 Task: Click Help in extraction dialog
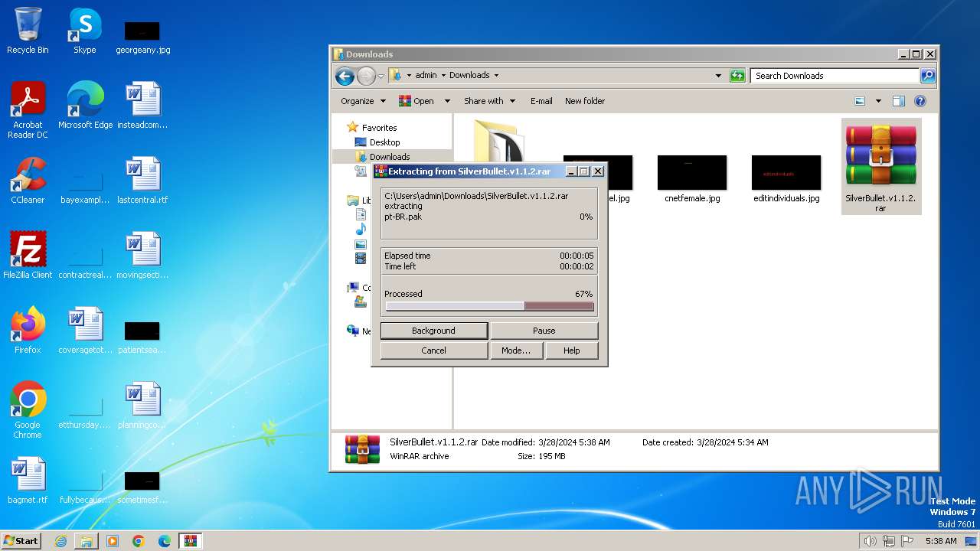click(x=571, y=350)
